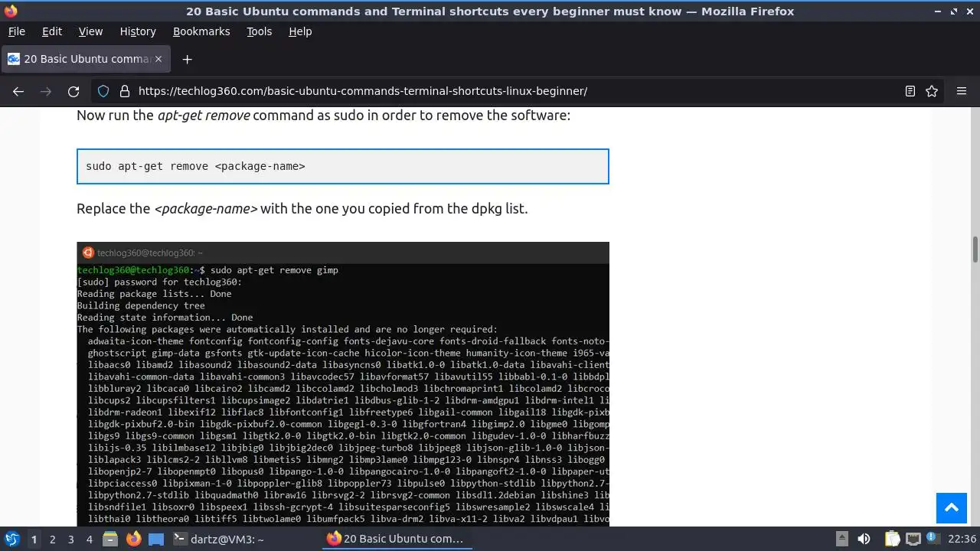Open the clipboard manager tray icon
The image size is (980, 551).
point(893,539)
